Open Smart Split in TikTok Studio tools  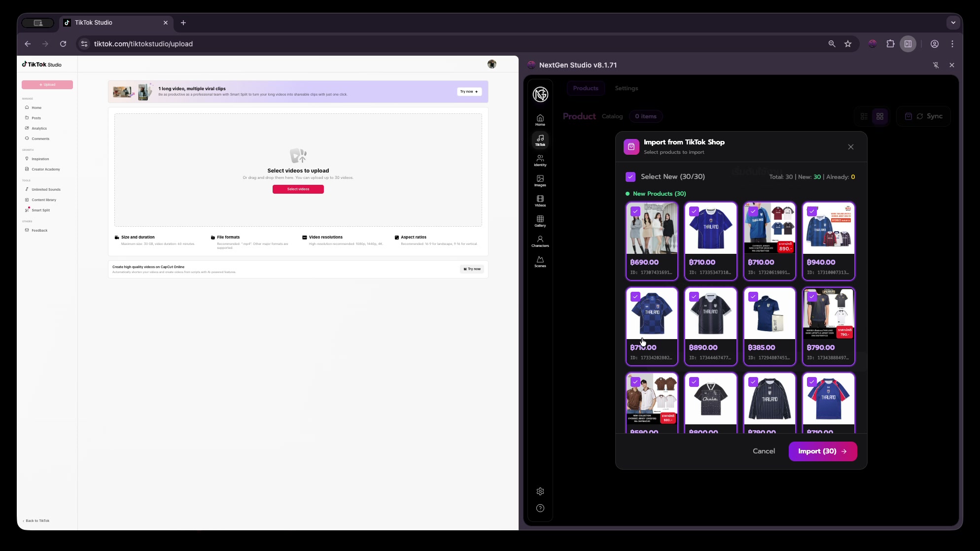40,210
